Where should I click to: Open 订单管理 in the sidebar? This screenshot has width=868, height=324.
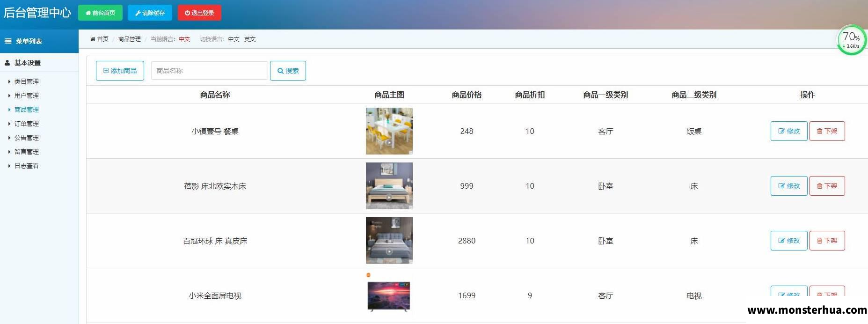coord(26,124)
